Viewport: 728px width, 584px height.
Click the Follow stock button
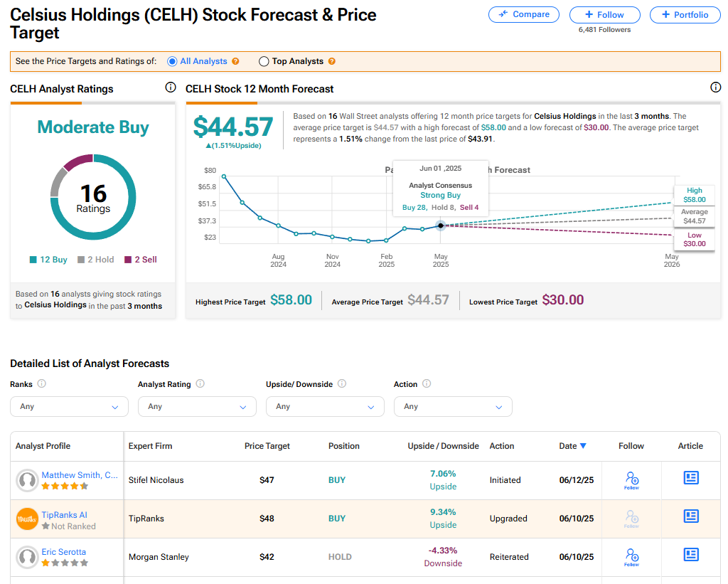click(604, 14)
